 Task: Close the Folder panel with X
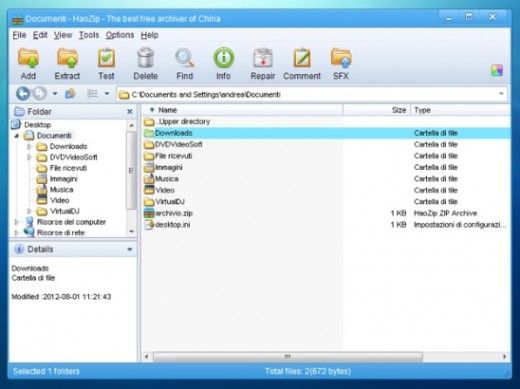tap(130, 112)
